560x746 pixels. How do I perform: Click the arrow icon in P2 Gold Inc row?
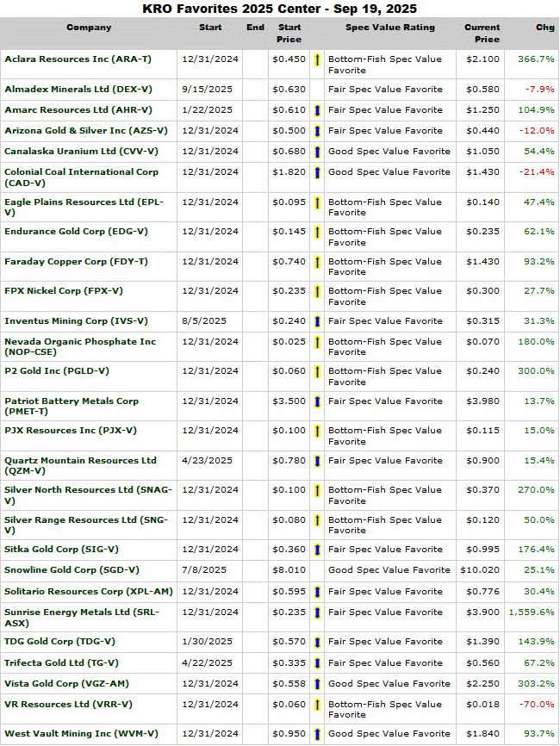tap(317, 371)
